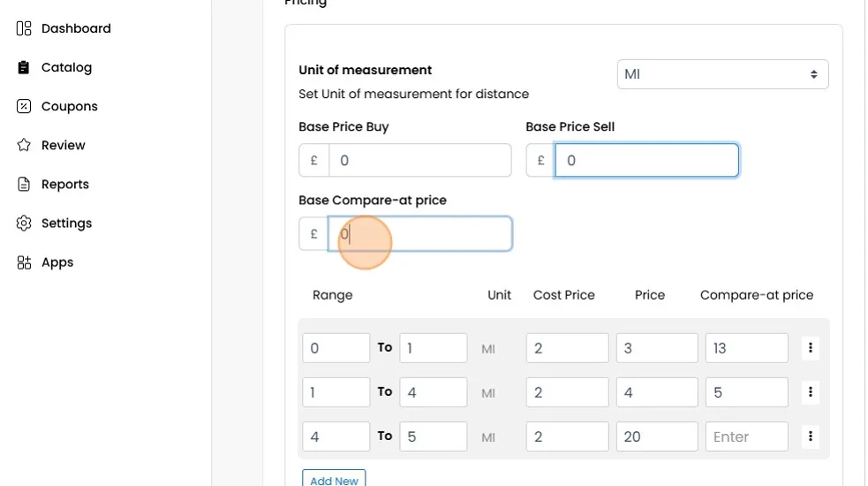Open Coupons section
868x486 pixels.
tap(69, 106)
